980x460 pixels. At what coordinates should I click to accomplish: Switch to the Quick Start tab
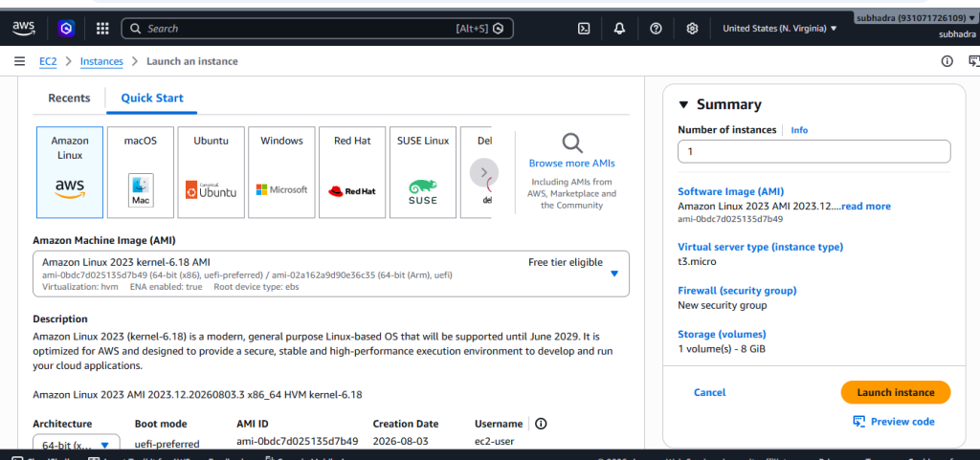[152, 98]
